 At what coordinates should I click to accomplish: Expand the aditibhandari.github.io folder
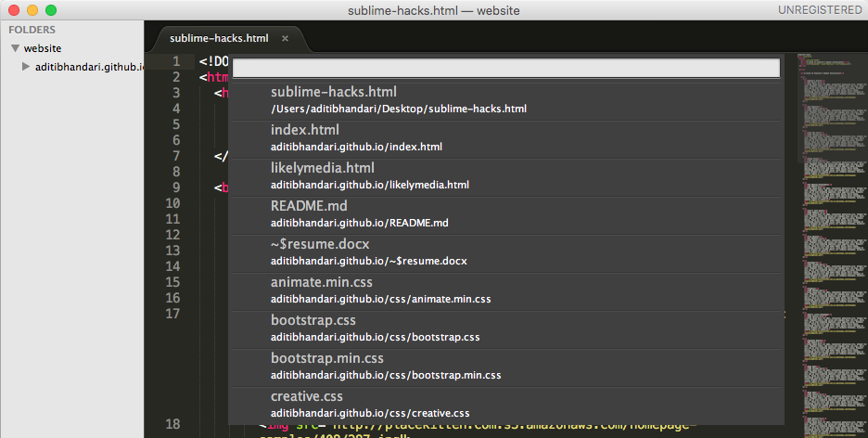(x=25, y=67)
